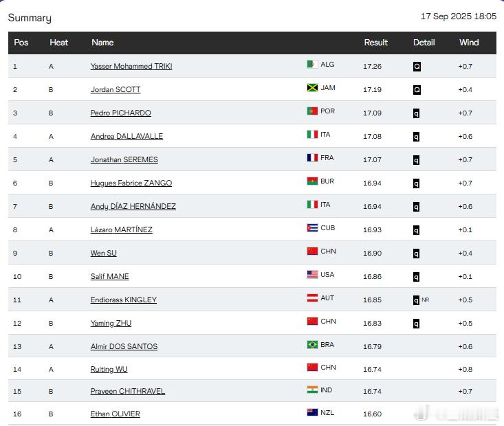Open Ethan OLIVIER athlete link
Viewport: 504px width, 426px height.
(115, 414)
